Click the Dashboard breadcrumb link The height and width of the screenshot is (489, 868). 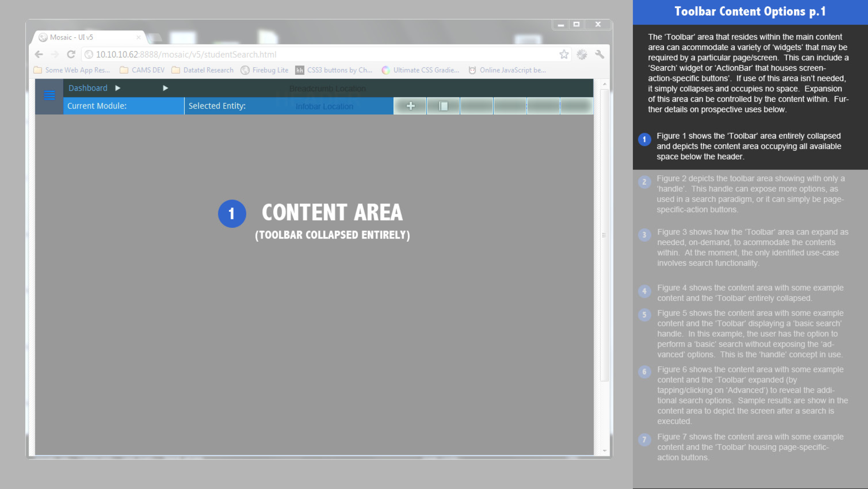tap(88, 88)
